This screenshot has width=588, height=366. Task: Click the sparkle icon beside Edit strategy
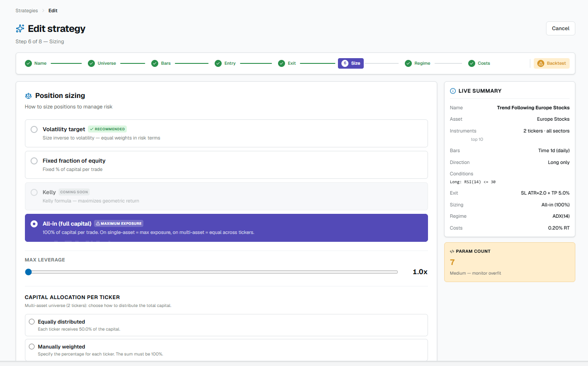(20, 29)
